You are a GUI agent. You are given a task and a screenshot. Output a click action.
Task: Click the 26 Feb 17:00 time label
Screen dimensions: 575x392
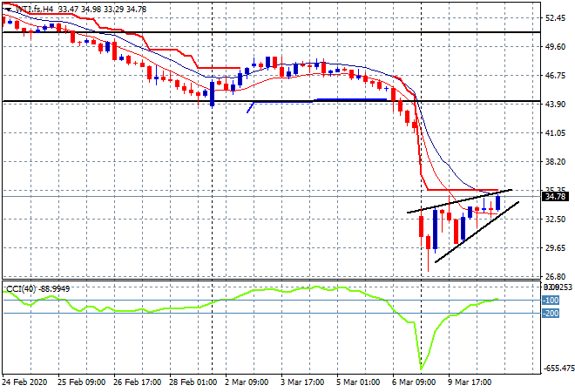(x=137, y=382)
